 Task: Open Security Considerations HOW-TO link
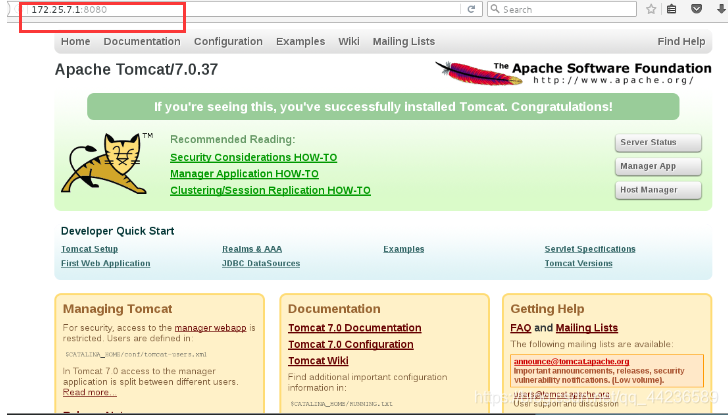[254, 157]
